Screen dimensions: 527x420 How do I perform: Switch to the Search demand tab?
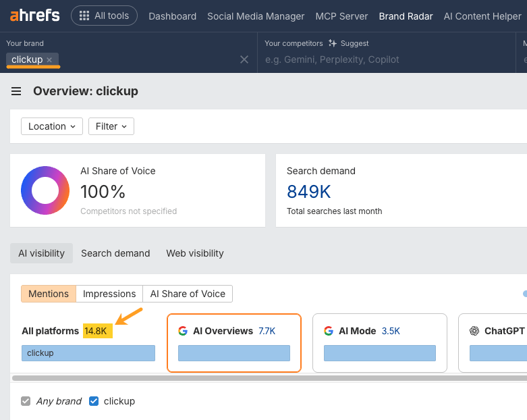[x=115, y=253]
